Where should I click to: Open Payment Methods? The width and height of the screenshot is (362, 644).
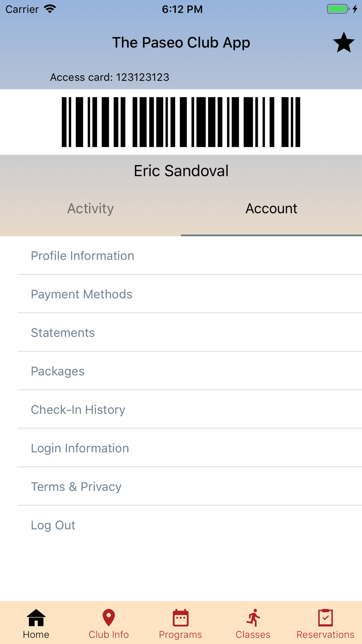click(x=81, y=294)
